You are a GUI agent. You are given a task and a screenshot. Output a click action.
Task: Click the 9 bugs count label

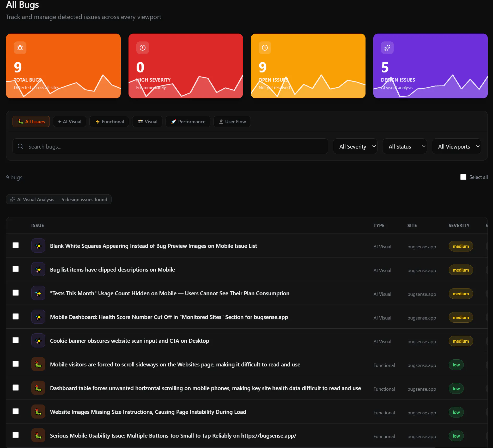coord(14,177)
